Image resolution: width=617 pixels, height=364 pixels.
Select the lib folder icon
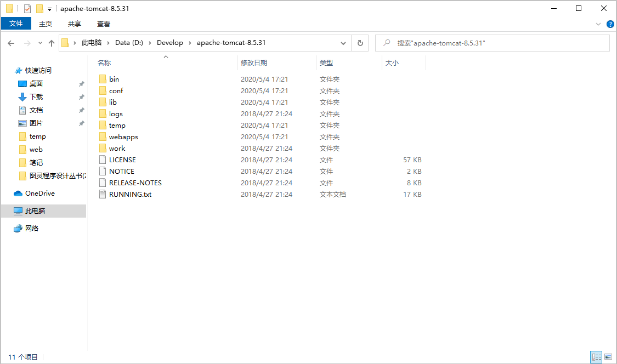pos(103,102)
